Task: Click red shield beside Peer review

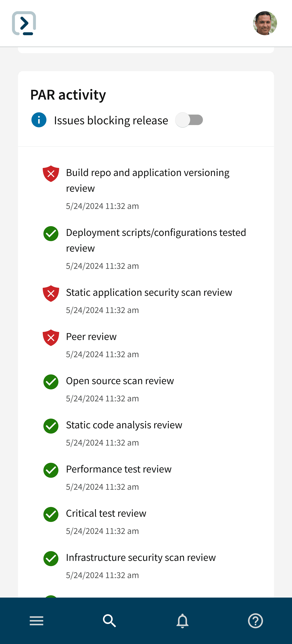Action: tap(51, 338)
